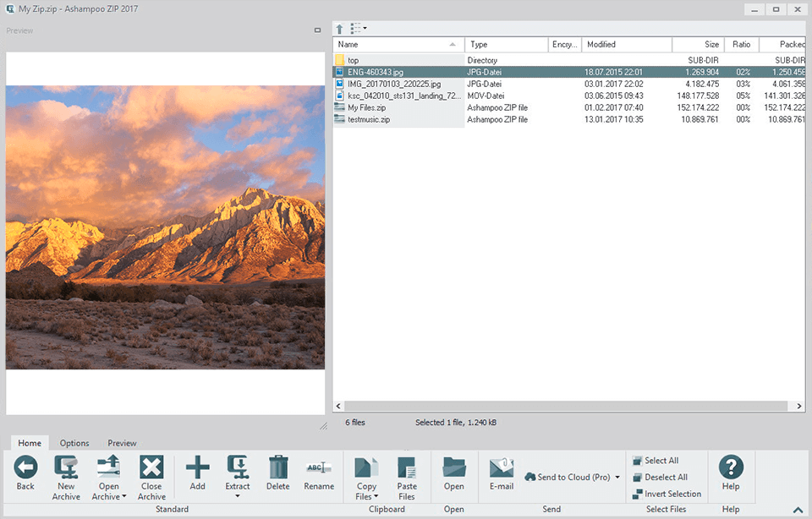Open the Preview tab
The width and height of the screenshot is (812, 519).
click(122, 442)
